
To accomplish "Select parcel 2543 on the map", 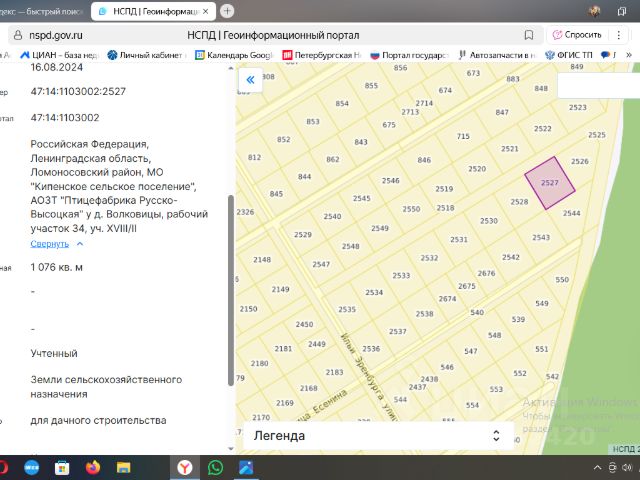I will 541,237.
